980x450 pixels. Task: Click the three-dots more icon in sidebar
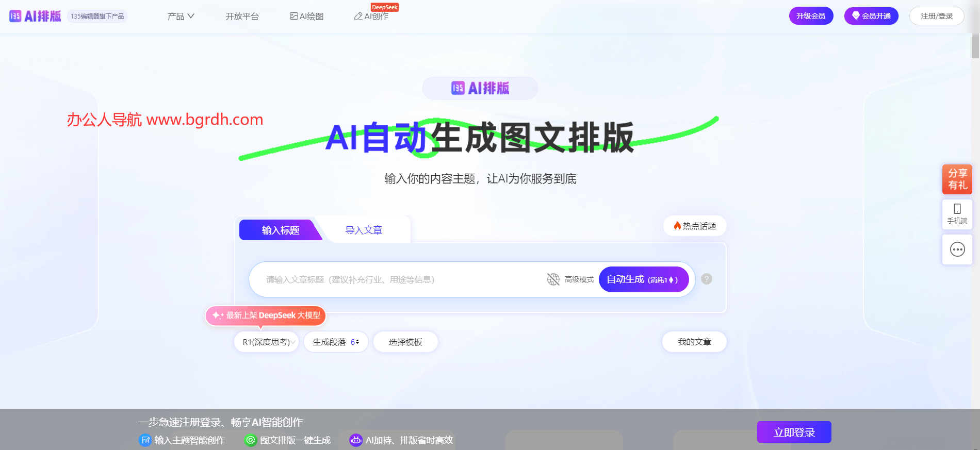tap(957, 249)
